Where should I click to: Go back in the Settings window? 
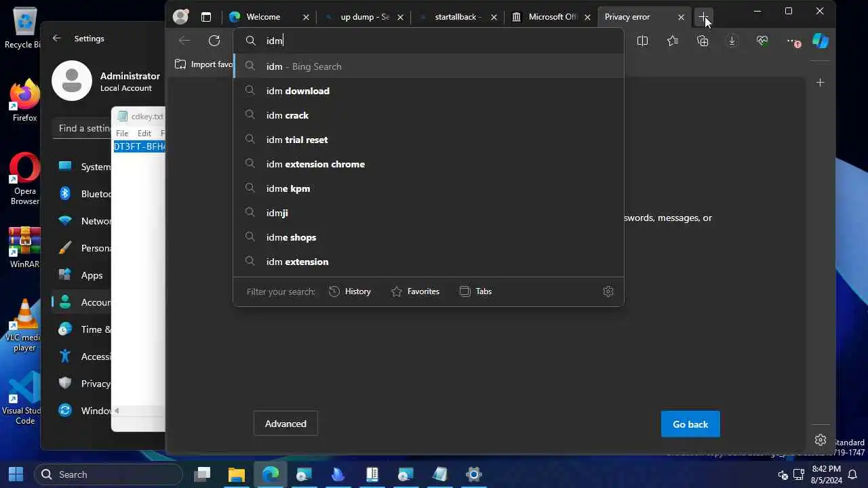click(57, 39)
